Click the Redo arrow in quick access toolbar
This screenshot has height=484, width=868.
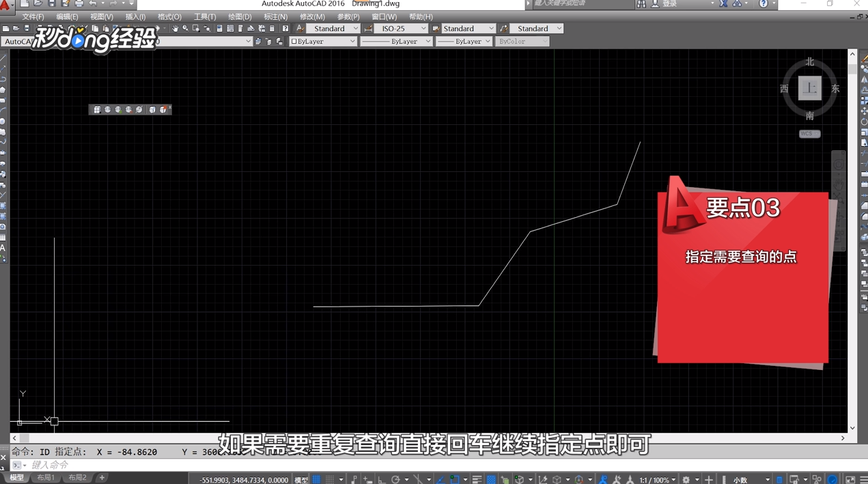click(x=113, y=3)
